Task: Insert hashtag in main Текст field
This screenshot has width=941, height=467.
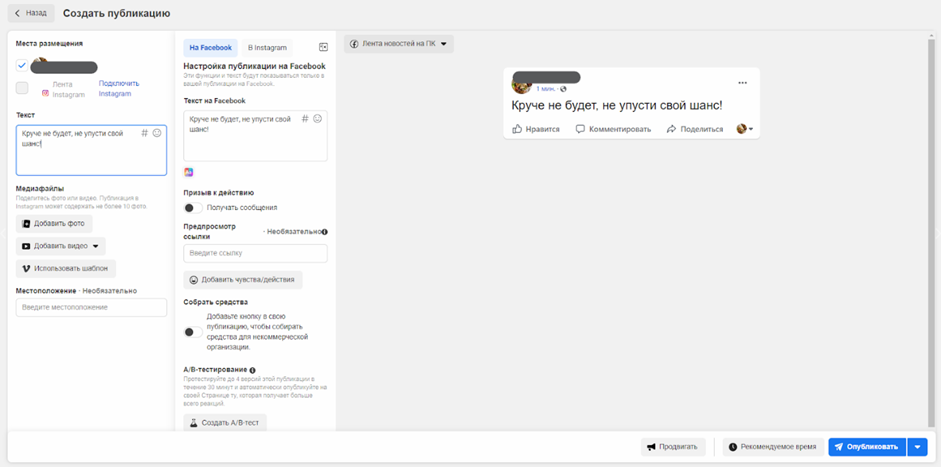Action: point(144,133)
